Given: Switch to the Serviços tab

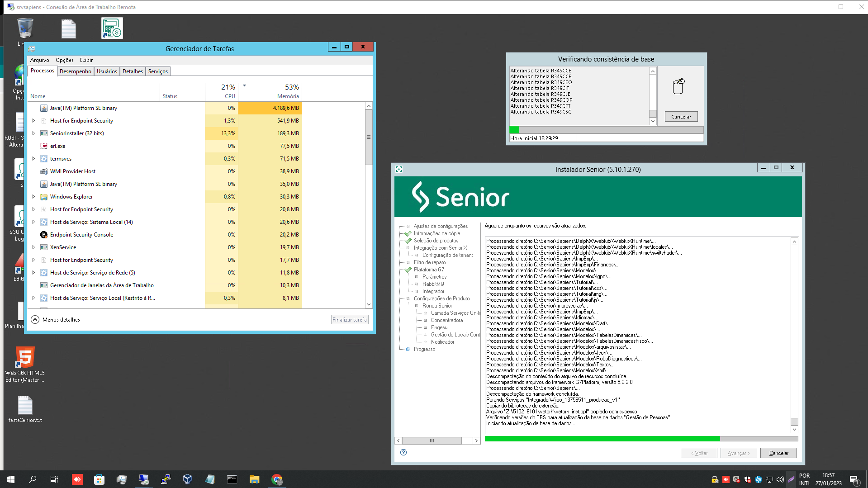Looking at the screenshot, I should point(158,71).
